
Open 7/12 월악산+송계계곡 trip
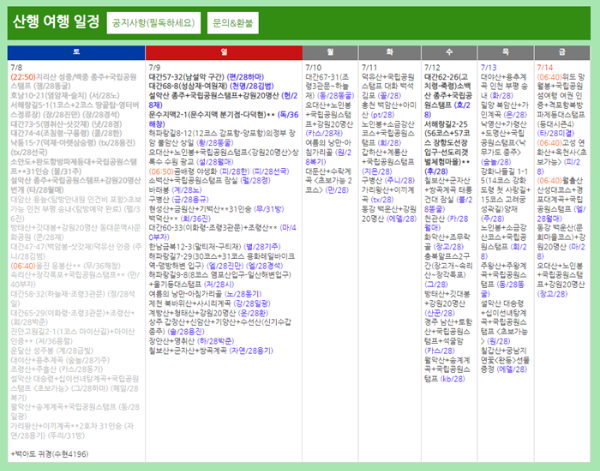[x=447, y=369]
